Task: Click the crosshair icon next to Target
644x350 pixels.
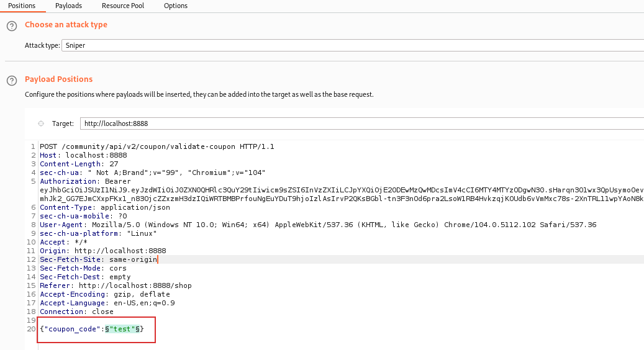Action: (x=41, y=123)
